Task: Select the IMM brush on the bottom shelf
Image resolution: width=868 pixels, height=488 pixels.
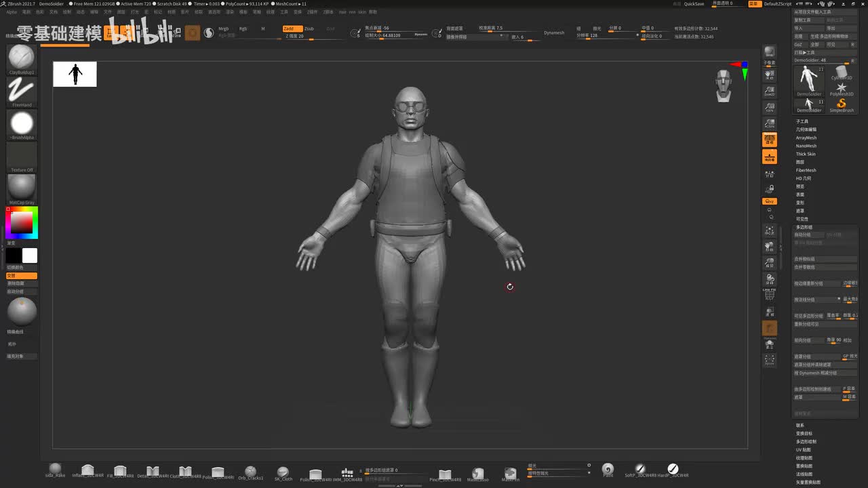Action: coord(347,474)
